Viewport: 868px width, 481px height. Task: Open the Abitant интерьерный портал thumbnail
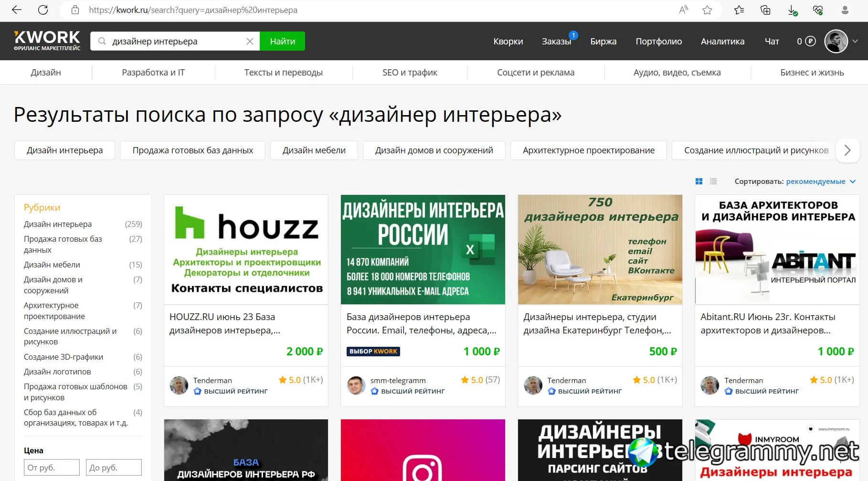777,249
